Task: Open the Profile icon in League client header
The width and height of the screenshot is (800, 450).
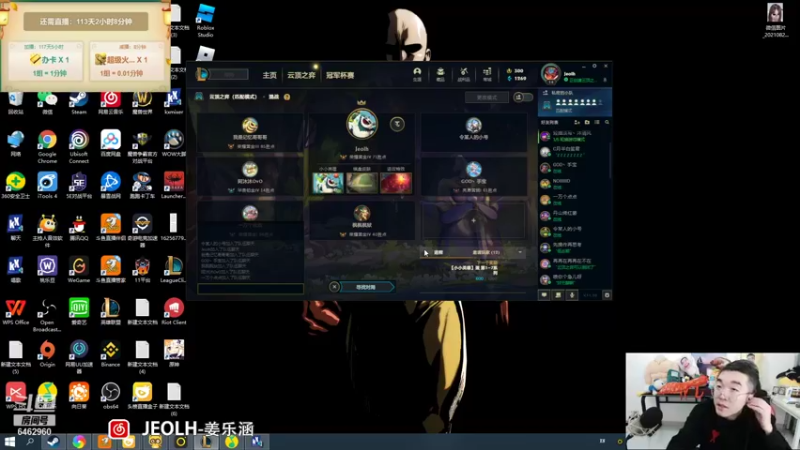Action: tap(417, 74)
